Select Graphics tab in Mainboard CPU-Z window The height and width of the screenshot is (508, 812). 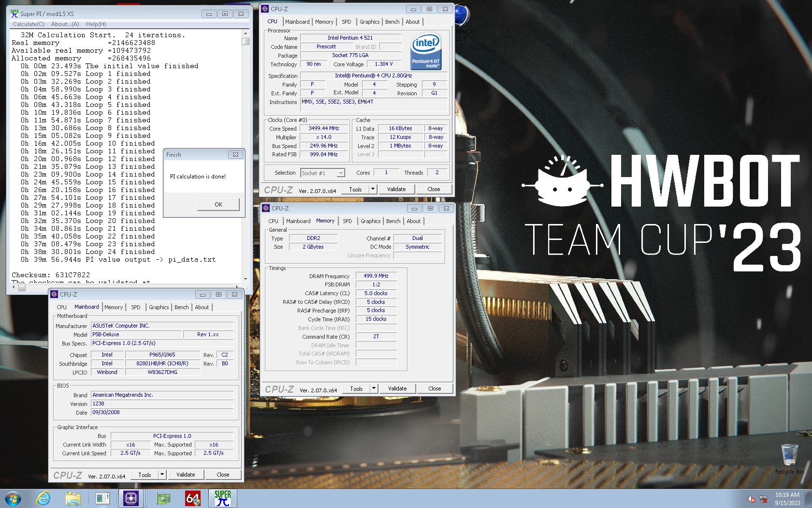click(x=159, y=307)
